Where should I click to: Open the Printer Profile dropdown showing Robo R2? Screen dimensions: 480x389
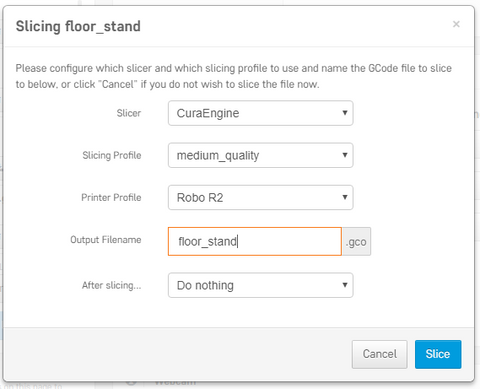[x=260, y=197]
